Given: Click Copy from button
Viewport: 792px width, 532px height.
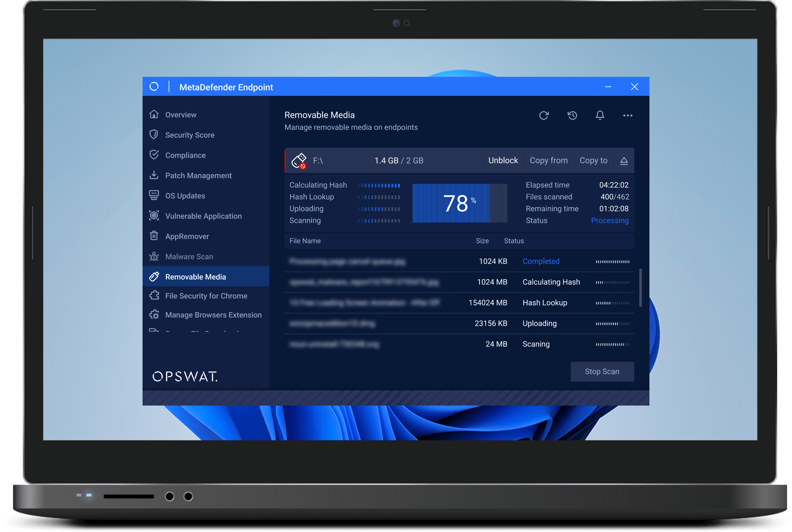Looking at the screenshot, I should (x=548, y=160).
